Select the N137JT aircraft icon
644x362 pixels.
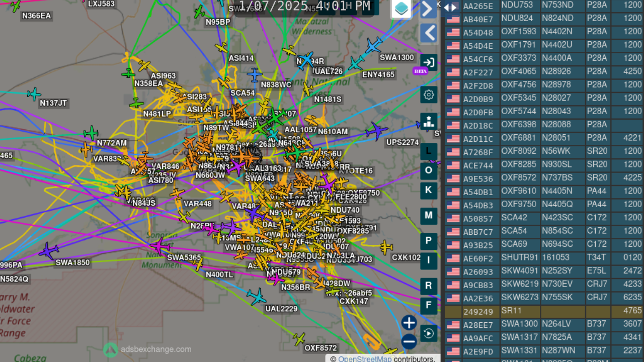tap(34, 94)
